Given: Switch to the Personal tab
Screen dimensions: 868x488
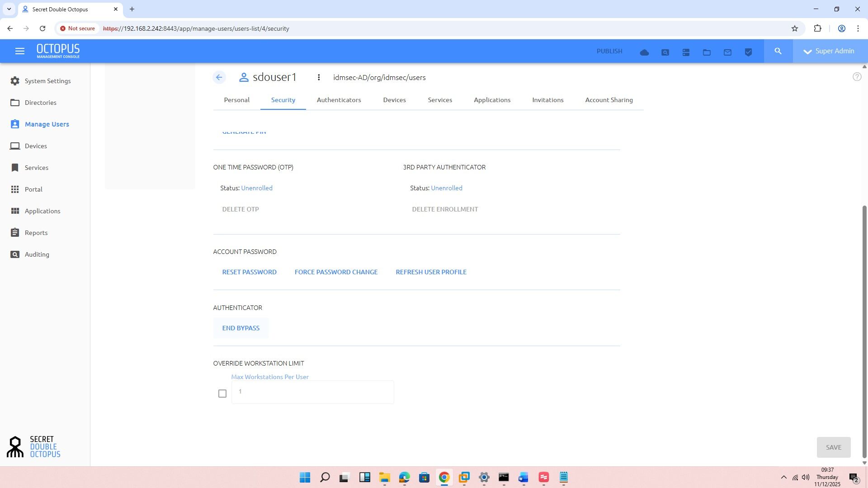Looking at the screenshot, I should pyautogui.click(x=236, y=100).
